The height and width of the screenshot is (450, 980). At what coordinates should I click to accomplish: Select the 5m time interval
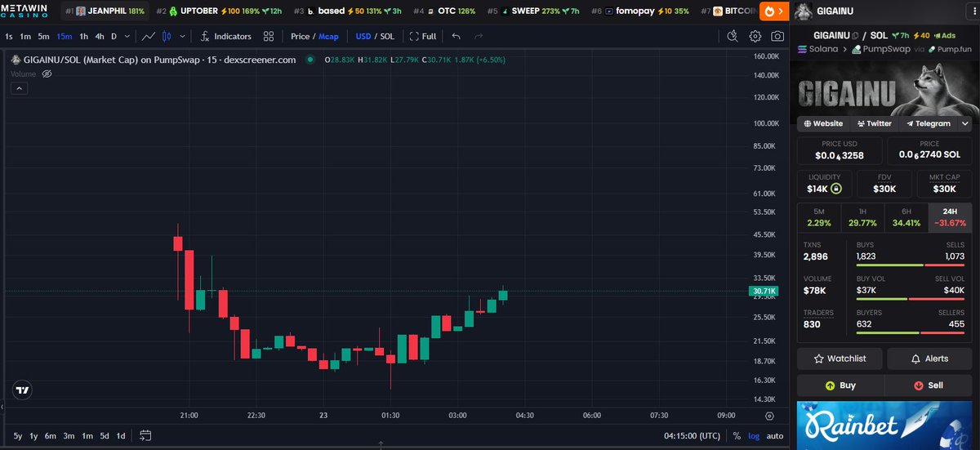coord(44,36)
